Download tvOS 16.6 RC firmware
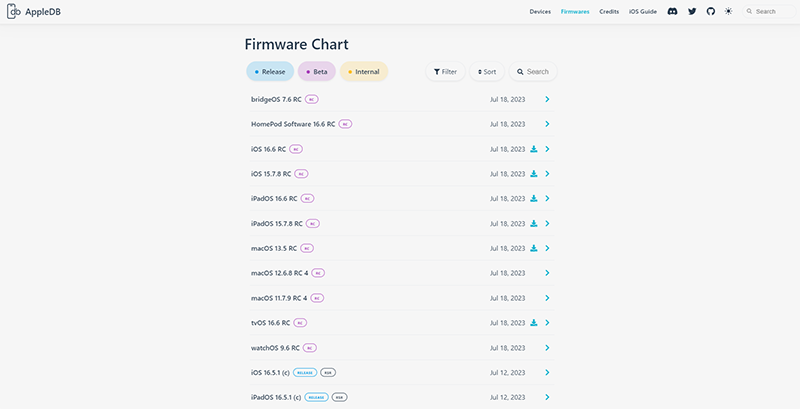The width and height of the screenshot is (800, 409). point(534,323)
